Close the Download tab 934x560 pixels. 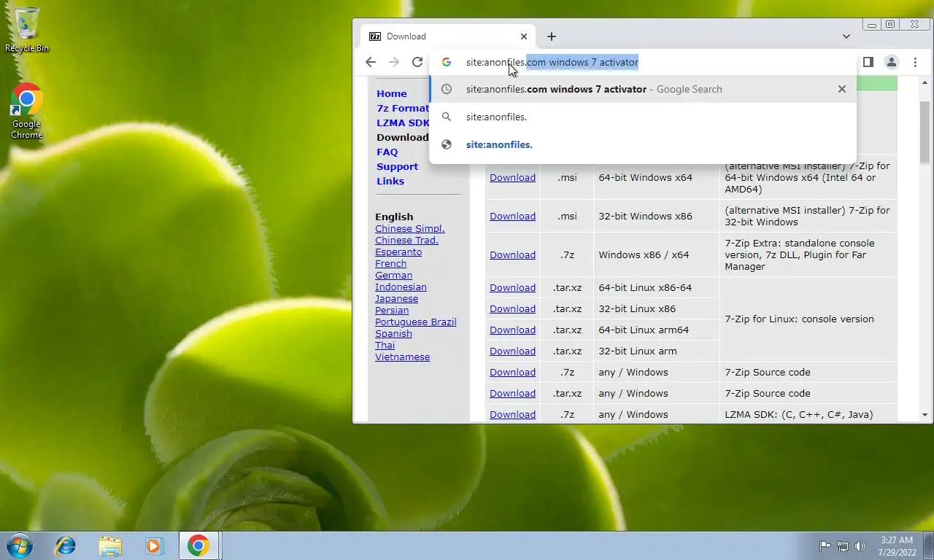click(523, 36)
